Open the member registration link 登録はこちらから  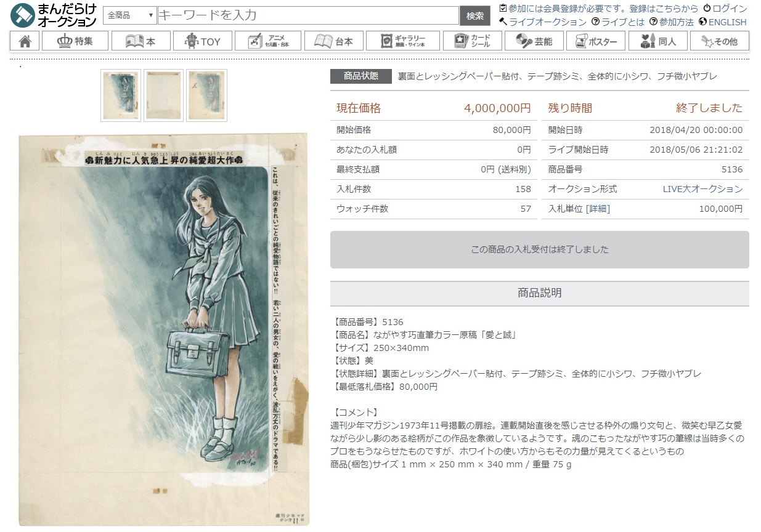click(x=664, y=9)
